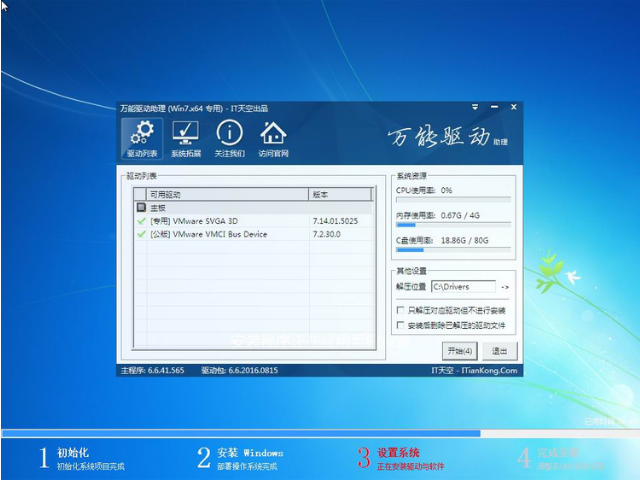Click 0.67G / 4G memory value
The image size is (640, 481).
pyautogui.click(x=460, y=215)
